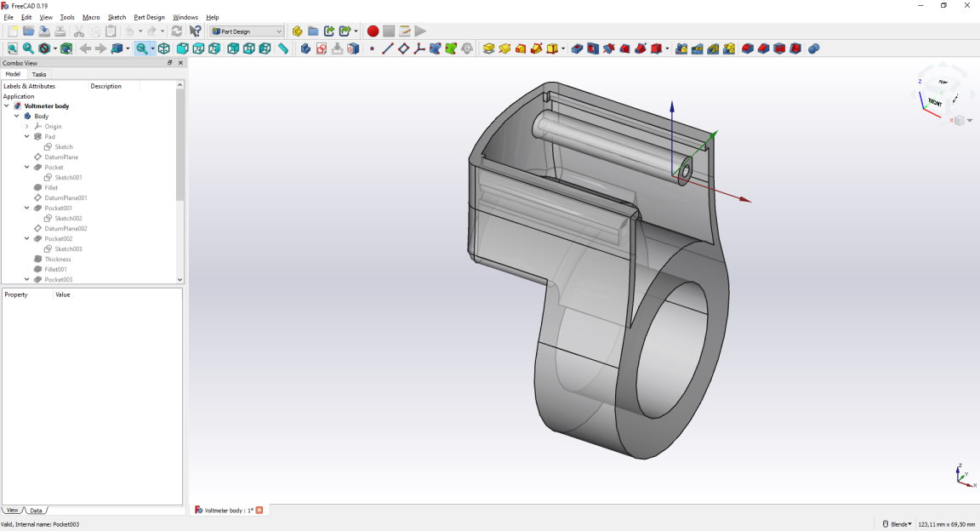Image resolution: width=980 pixels, height=531 pixels.
Task: Click the Fit all view icon
Action: pyautogui.click(x=13, y=49)
